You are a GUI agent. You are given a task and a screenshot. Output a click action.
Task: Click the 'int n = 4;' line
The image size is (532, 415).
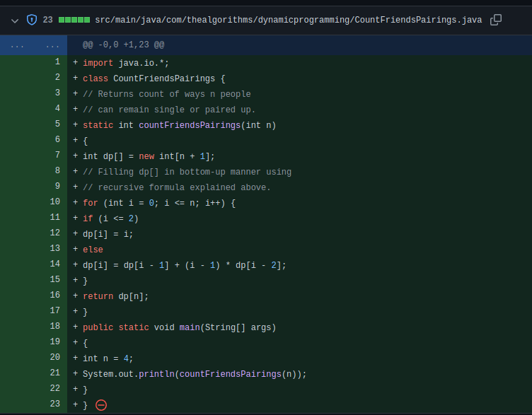coord(108,358)
